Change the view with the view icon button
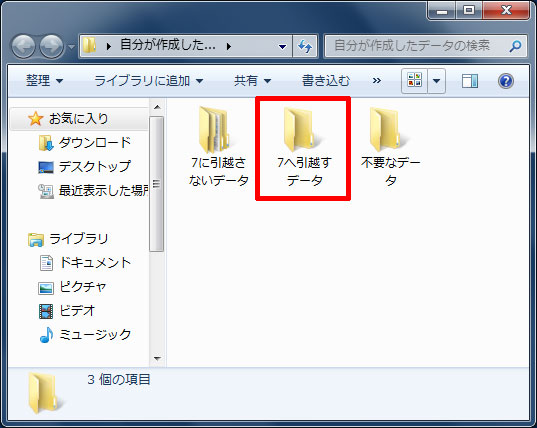 pyautogui.click(x=414, y=81)
